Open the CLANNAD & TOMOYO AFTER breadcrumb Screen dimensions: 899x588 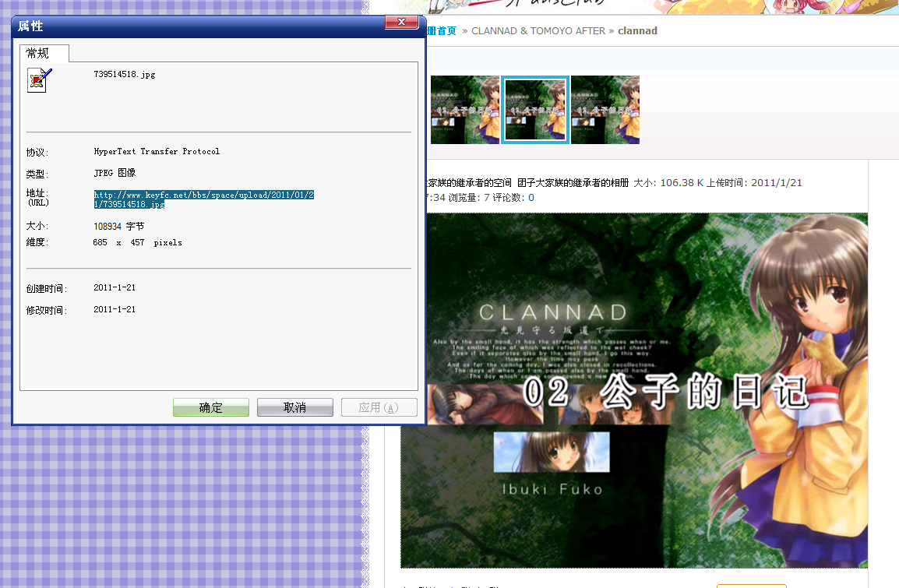538,31
